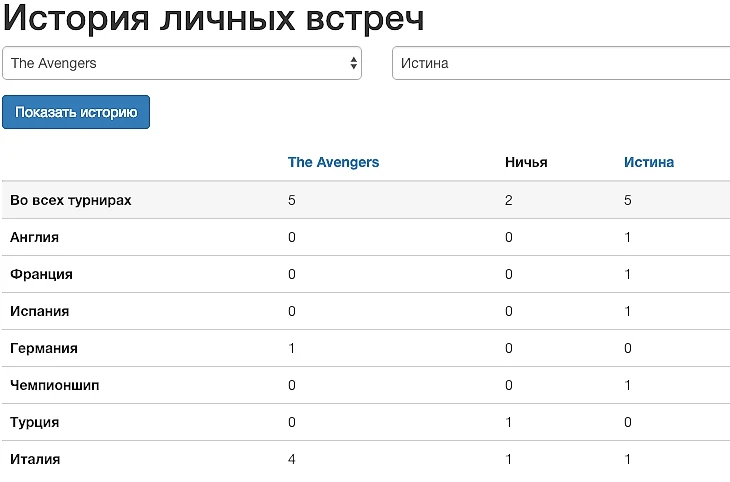
Task: Select the Испания row label
Action: click(x=40, y=311)
